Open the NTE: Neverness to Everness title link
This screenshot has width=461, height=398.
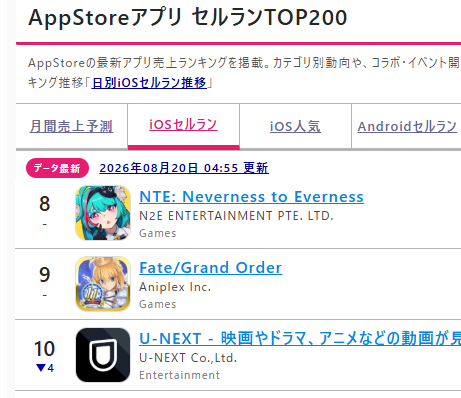point(251,197)
